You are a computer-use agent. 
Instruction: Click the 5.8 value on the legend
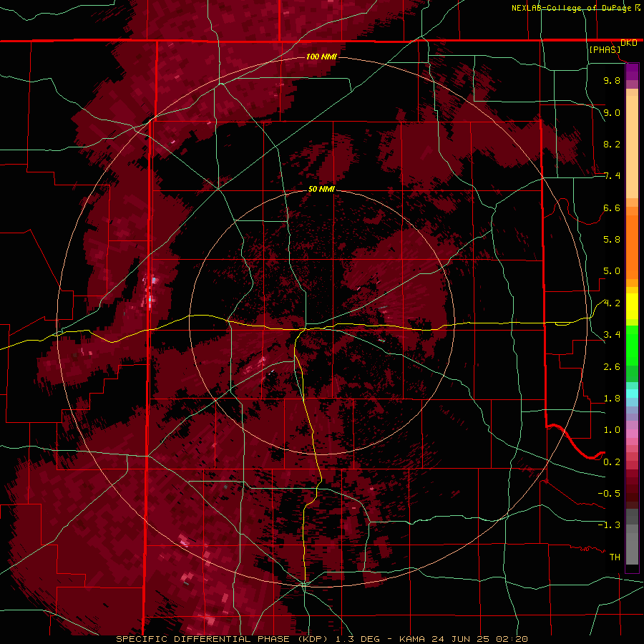(612, 240)
